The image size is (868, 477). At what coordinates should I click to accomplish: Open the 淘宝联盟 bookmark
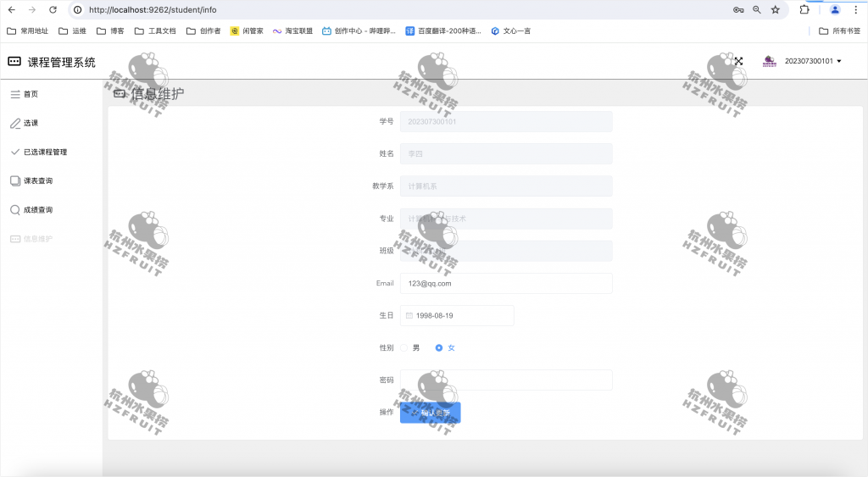click(x=292, y=31)
